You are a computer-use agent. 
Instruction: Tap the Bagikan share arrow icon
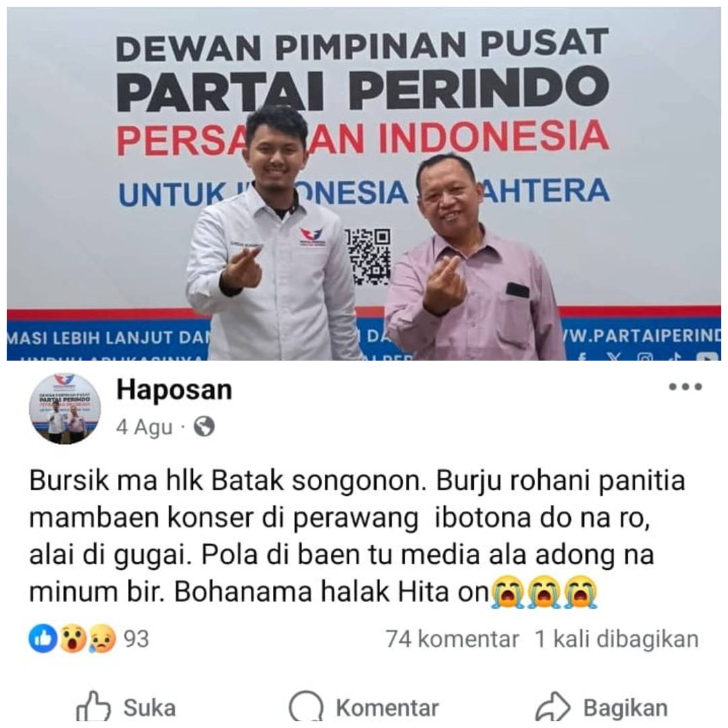(x=553, y=707)
